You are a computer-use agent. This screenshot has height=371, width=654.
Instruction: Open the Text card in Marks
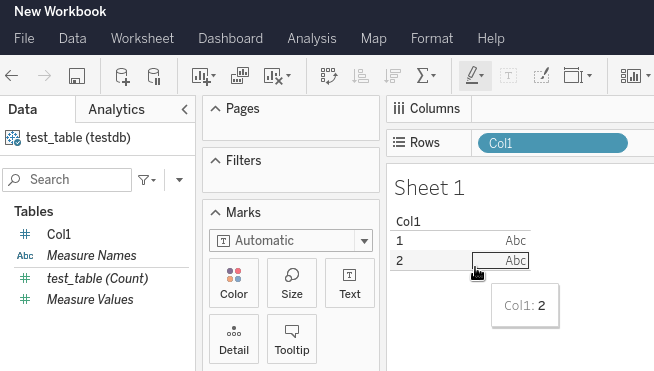[x=350, y=283]
